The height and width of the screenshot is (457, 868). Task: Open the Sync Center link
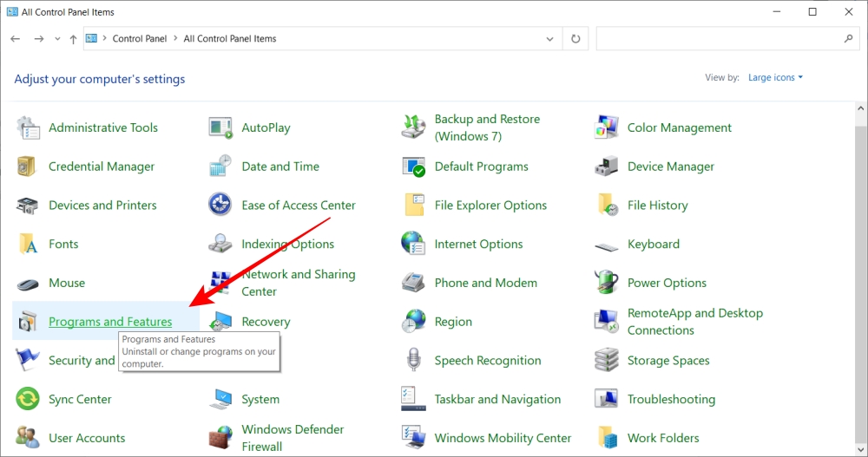[x=80, y=399]
